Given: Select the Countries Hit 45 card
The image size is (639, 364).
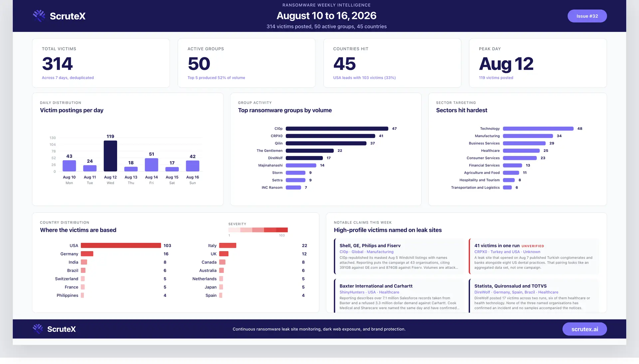Looking at the screenshot, I should [392, 63].
